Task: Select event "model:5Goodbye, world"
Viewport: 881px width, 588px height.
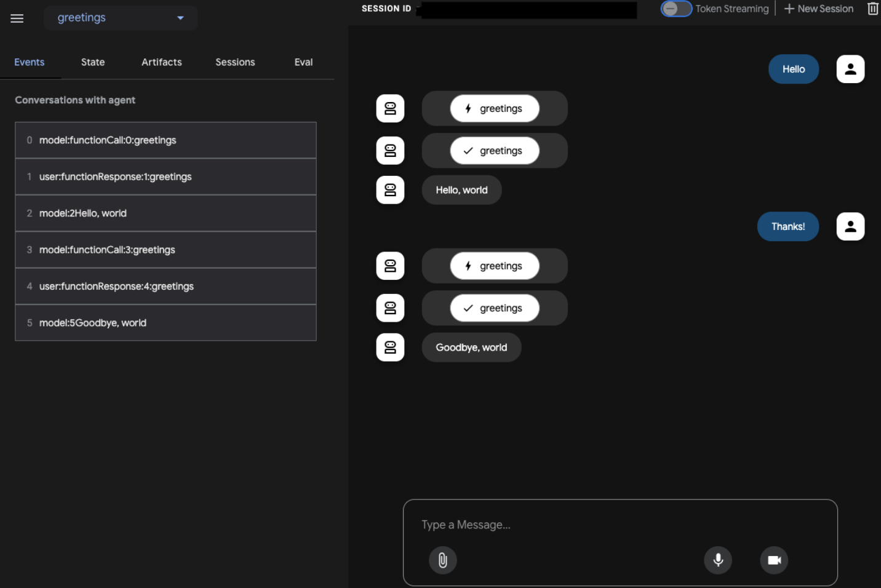Action: click(x=165, y=322)
